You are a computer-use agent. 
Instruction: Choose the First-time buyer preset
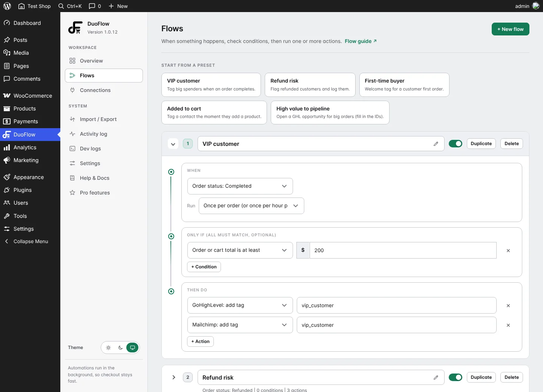click(x=404, y=85)
